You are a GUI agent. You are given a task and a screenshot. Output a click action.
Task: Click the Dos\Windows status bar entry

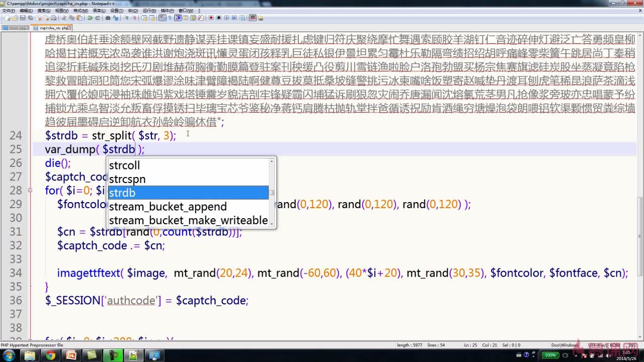(x=564, y=345)
